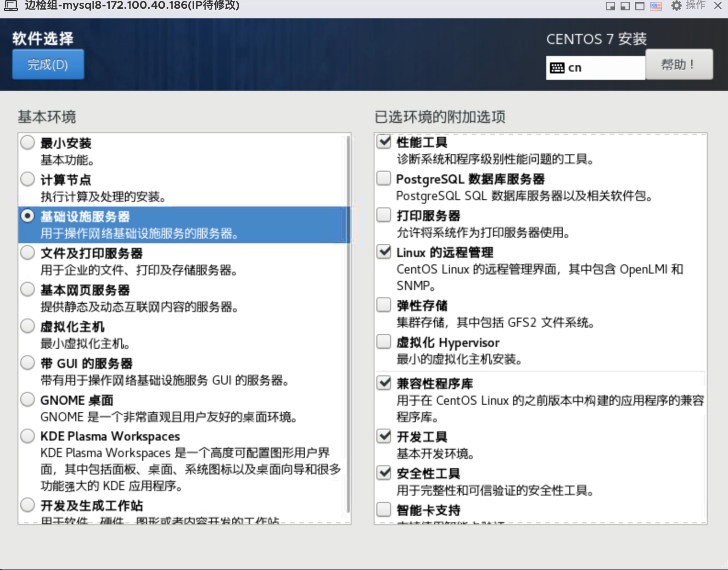Viewport: 728px width, 570px height.
Task: Uncheck 安全性工具 add-on
Action: click(384, 473)
